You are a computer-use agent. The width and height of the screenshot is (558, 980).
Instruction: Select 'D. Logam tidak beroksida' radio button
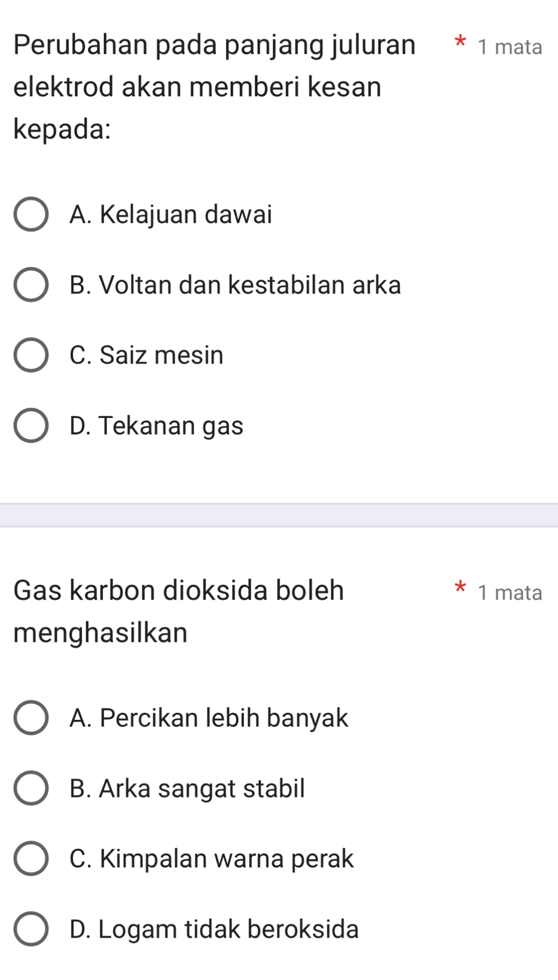click(x=31, y=929)
